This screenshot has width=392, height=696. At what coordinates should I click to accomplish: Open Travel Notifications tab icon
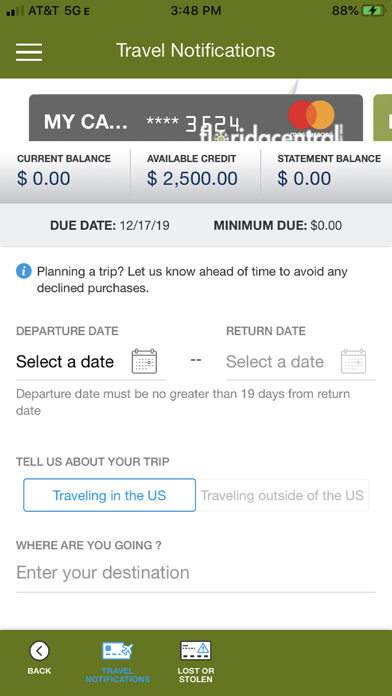click(118, 651)
